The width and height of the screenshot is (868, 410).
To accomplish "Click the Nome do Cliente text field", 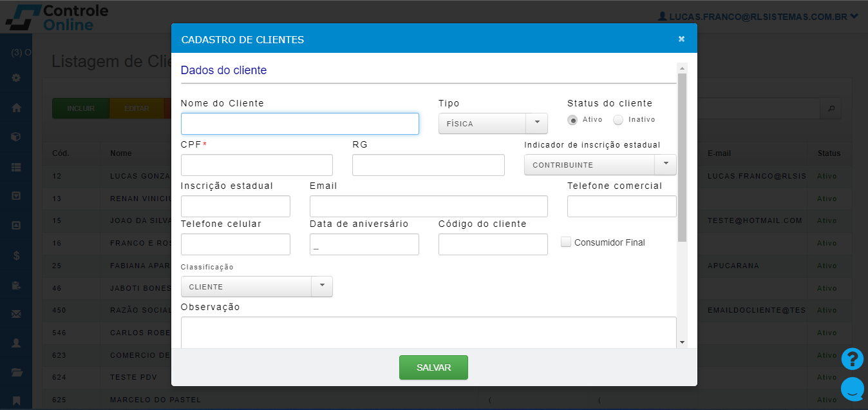I will click(x=299, y=124).
